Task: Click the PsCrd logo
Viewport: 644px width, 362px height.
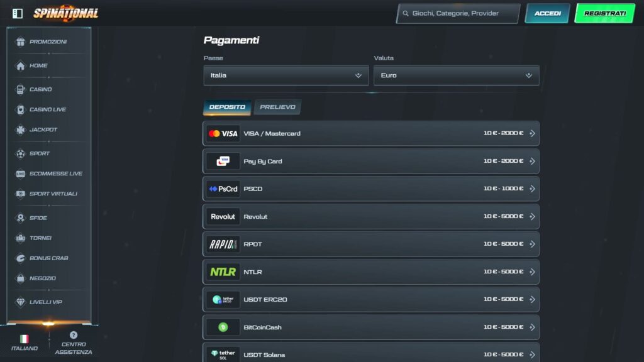Action: pos(223,189)
